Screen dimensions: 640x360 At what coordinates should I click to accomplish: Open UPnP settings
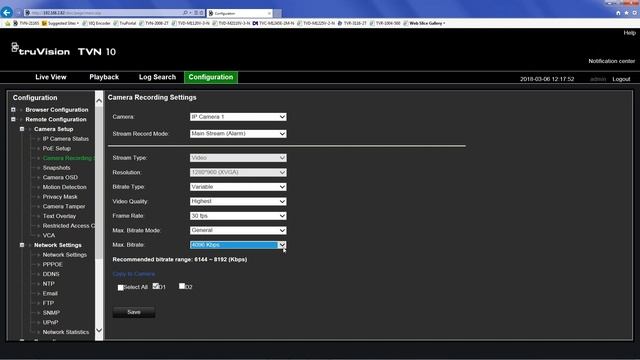(51, 322)
